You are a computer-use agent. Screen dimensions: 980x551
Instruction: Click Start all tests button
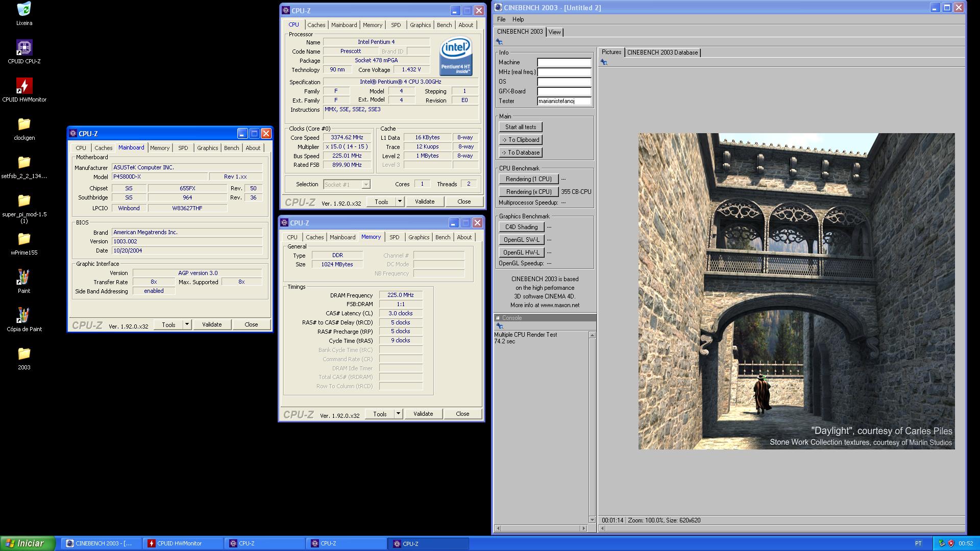point(521,127)
